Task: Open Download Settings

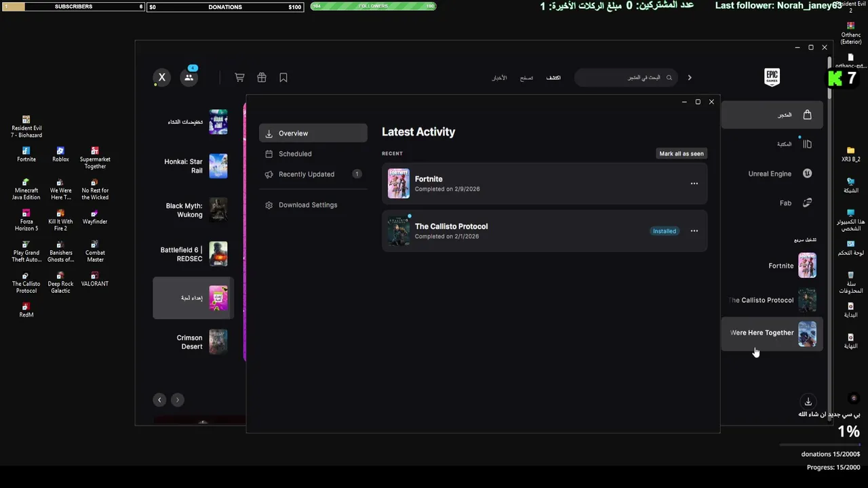Action: click(x=313, y=205)
